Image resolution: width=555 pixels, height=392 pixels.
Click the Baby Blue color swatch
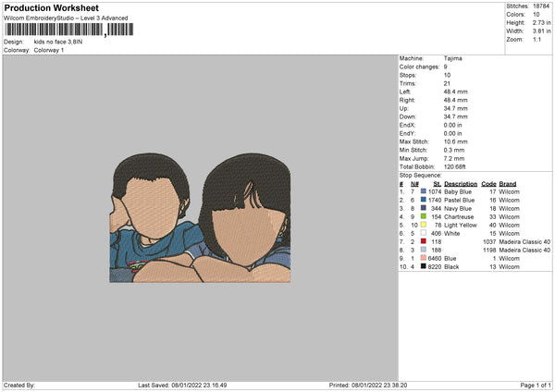coord(424,191)
